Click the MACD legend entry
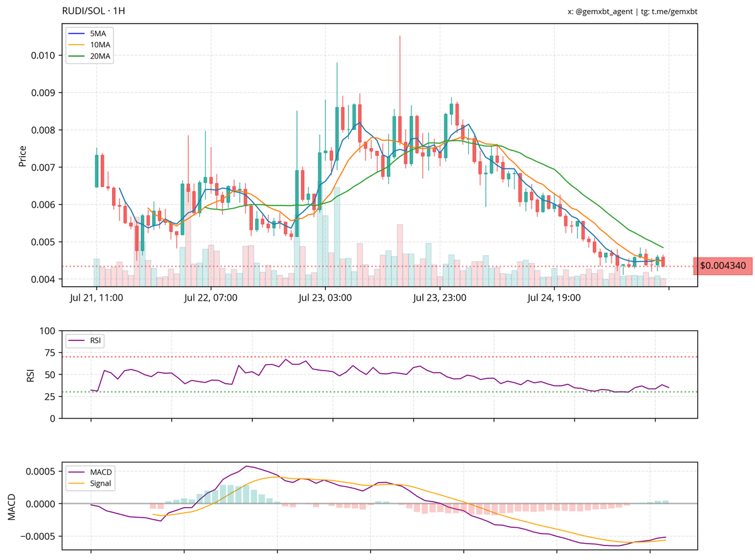 [x=90, y=472]
